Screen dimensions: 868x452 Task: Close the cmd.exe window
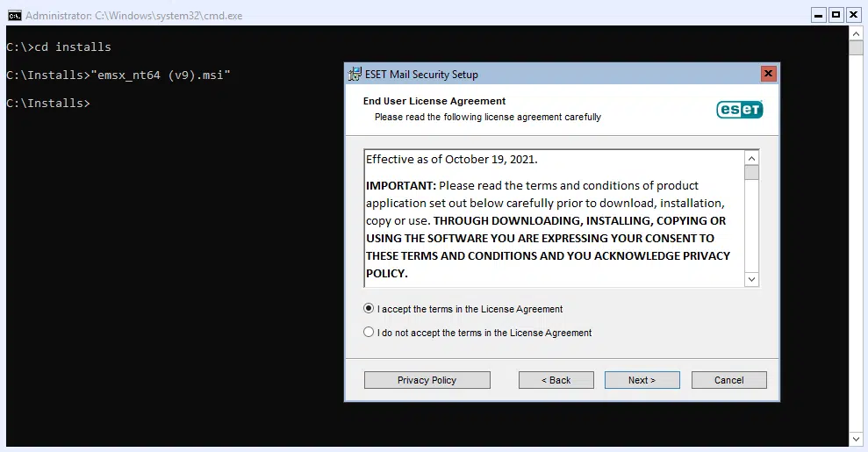pyautogui.click(x=854, y=15)
